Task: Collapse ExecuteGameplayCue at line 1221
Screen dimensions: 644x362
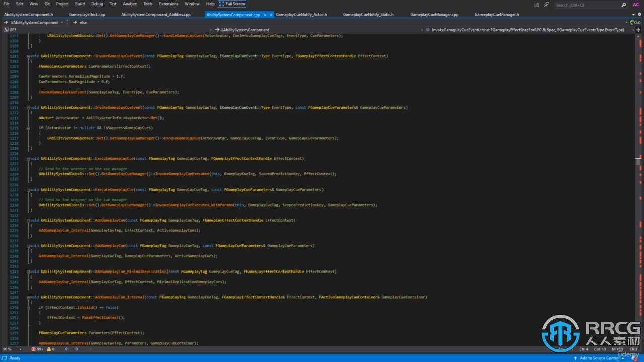Action: tap(28, 158)
